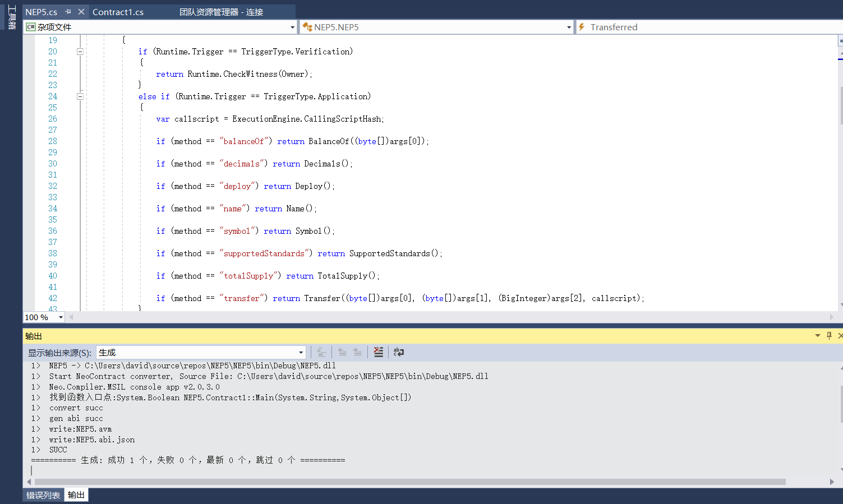Click the editor split handle above scrollbar
The height and width of the screenshot is (504, 843).
click(x=840, y=41)
